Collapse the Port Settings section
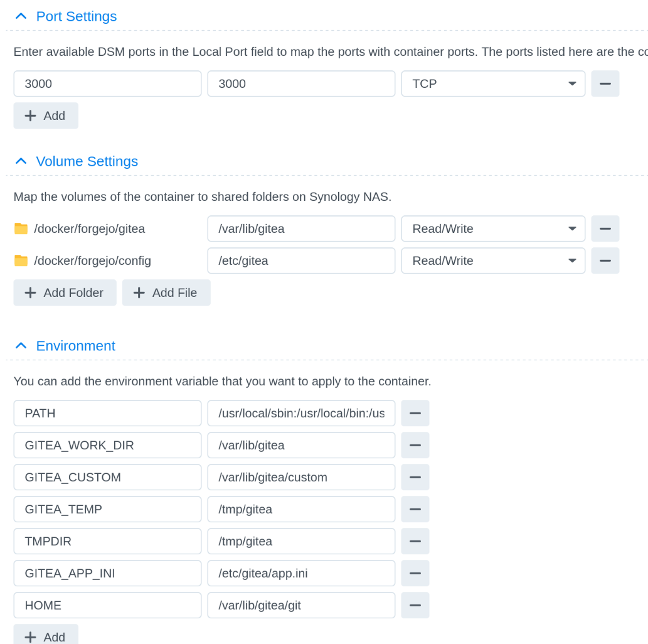 [x=21, y=16]
